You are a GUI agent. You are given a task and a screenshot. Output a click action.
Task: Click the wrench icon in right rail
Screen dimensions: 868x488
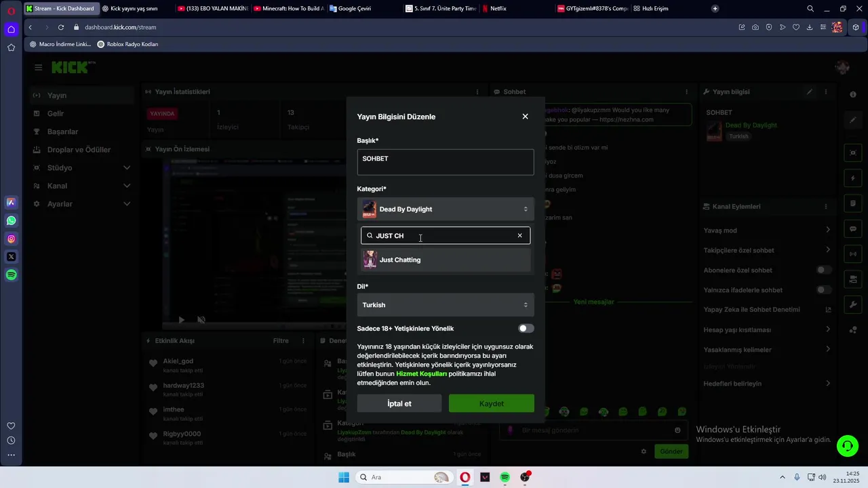(x=853, y=304)
